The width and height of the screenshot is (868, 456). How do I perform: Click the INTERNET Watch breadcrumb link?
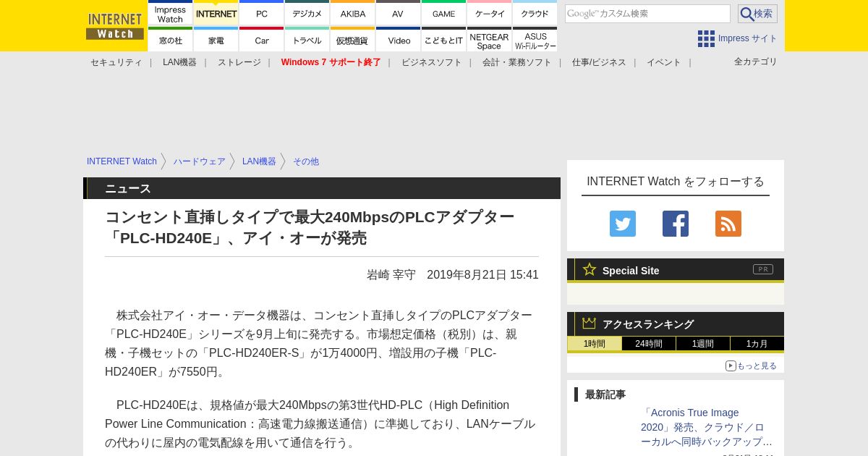pos(122,161)
